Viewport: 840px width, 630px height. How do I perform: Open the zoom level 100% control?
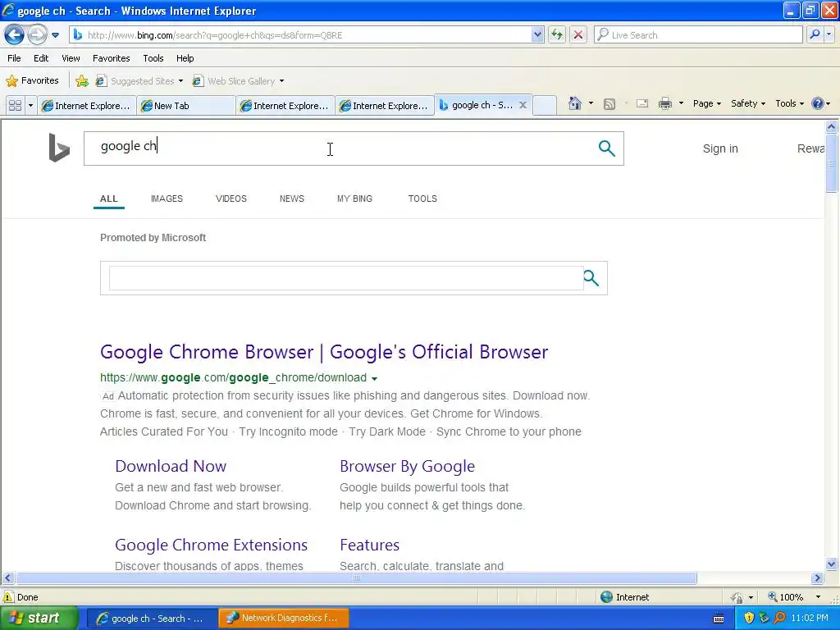coord(794,597)
